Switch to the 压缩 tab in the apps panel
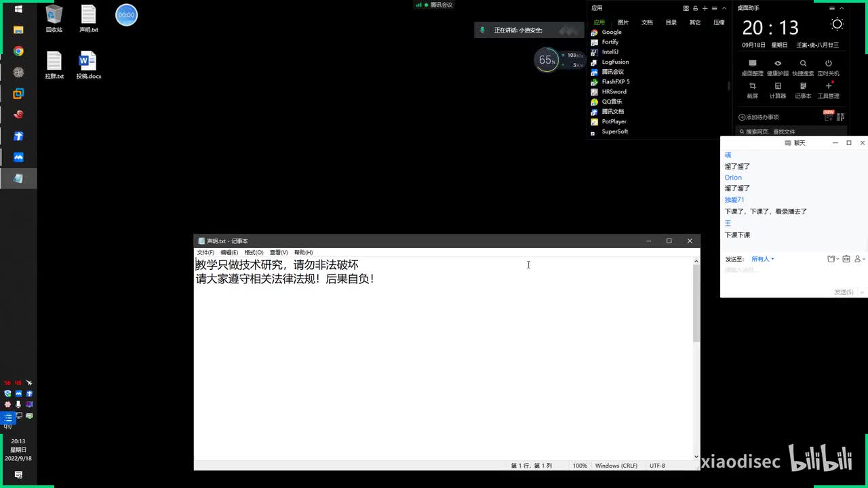Viewport: 868px width, 488px height. (719, 22)
